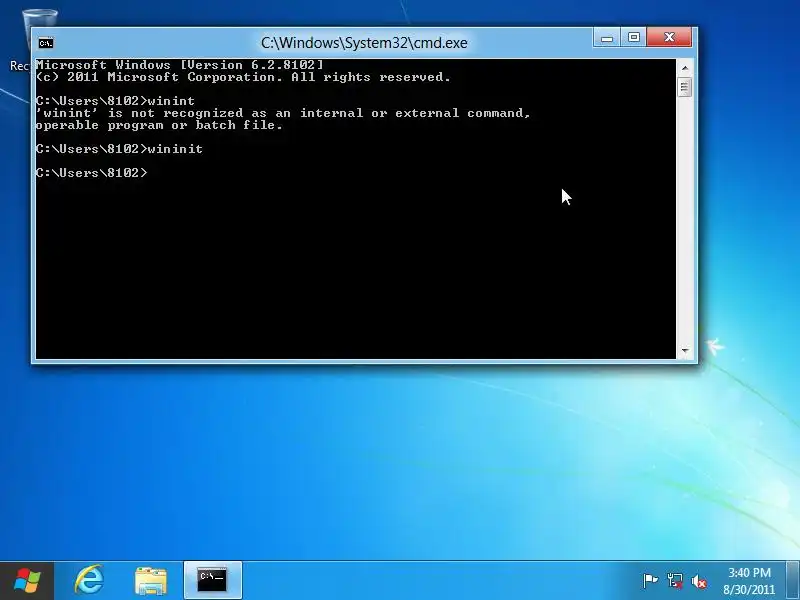Maximize the cmd.exe window
800x600 pixels.
tap(634, 37)
